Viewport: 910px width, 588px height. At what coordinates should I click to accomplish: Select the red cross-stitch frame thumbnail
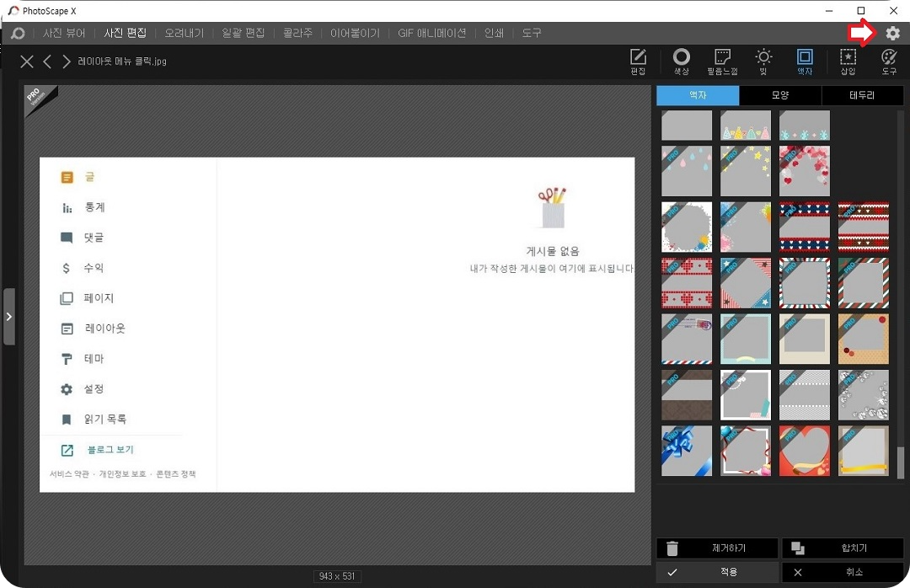(687, 283)
